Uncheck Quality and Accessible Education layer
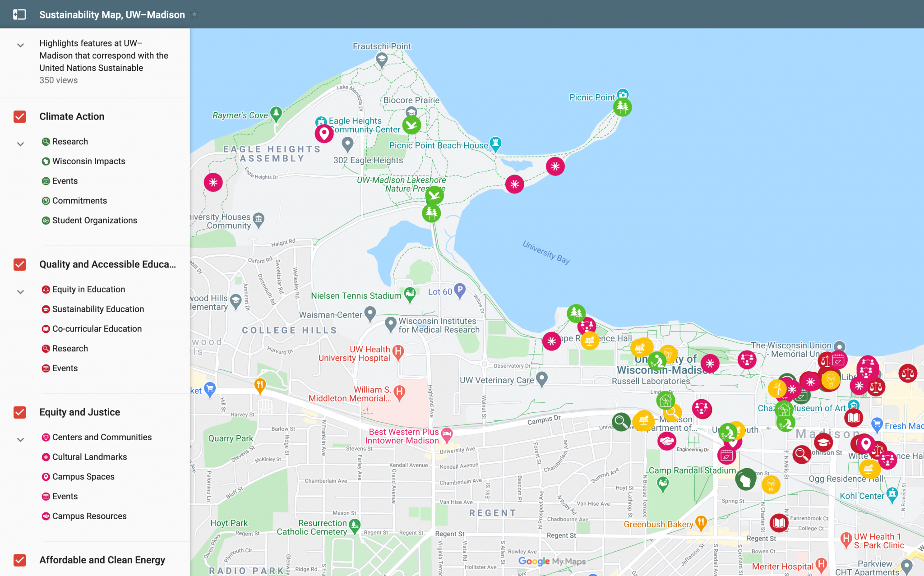924x576 pixels. pyautogui.click(x=20, y=264)
